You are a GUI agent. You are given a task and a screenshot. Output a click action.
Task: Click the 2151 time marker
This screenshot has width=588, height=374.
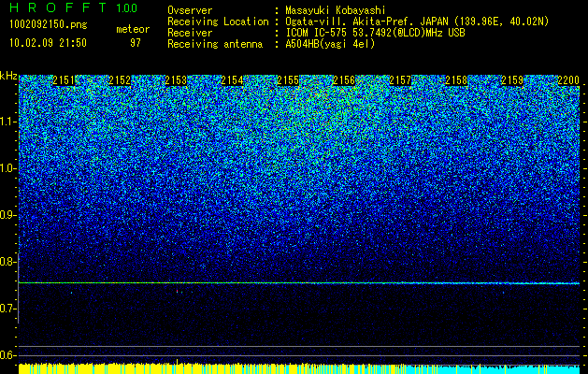click(x=65, y=80)
